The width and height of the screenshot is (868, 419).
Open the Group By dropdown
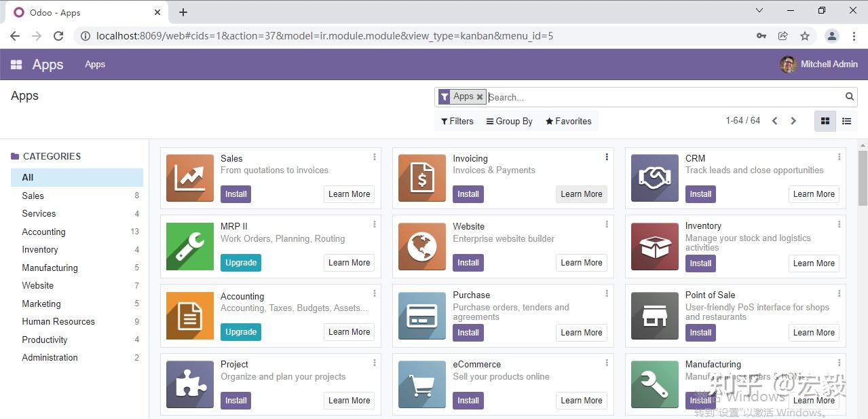point(509,121)
